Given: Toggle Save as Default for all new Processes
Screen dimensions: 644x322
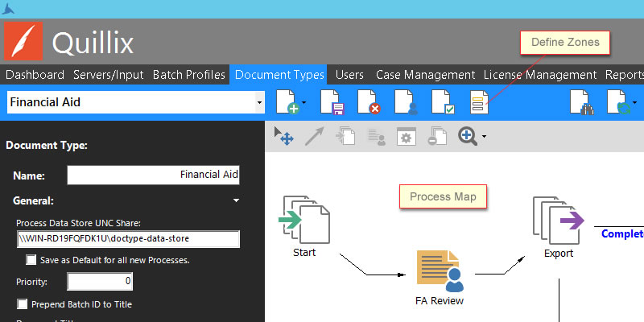Looking at the screenshot, I should (x=31, y=260).
